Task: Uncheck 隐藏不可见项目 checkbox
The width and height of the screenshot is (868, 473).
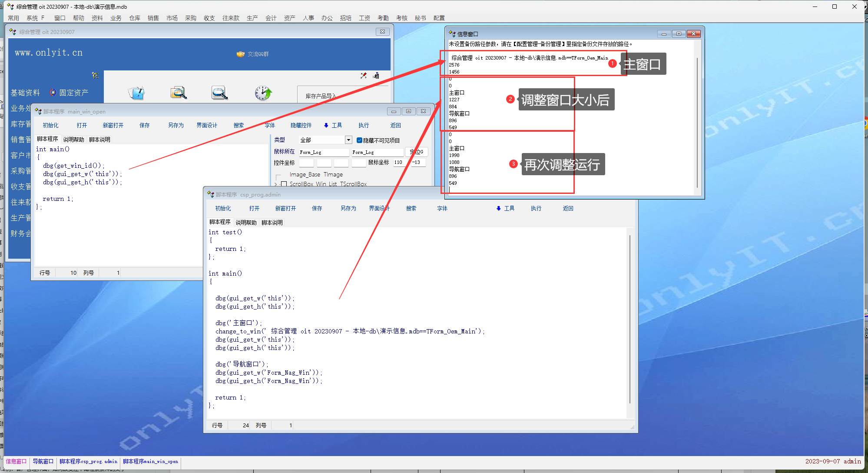Action: (x=359, y=140)
